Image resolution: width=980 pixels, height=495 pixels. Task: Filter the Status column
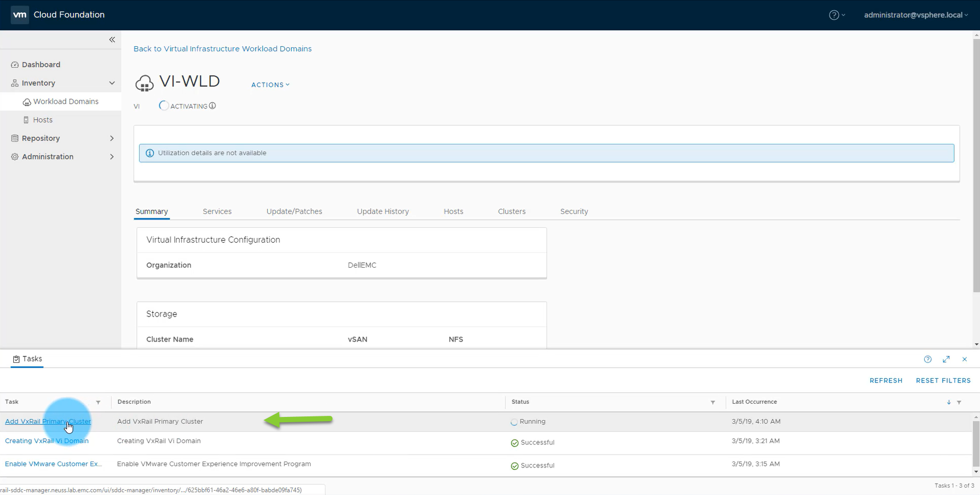[713, 403]
